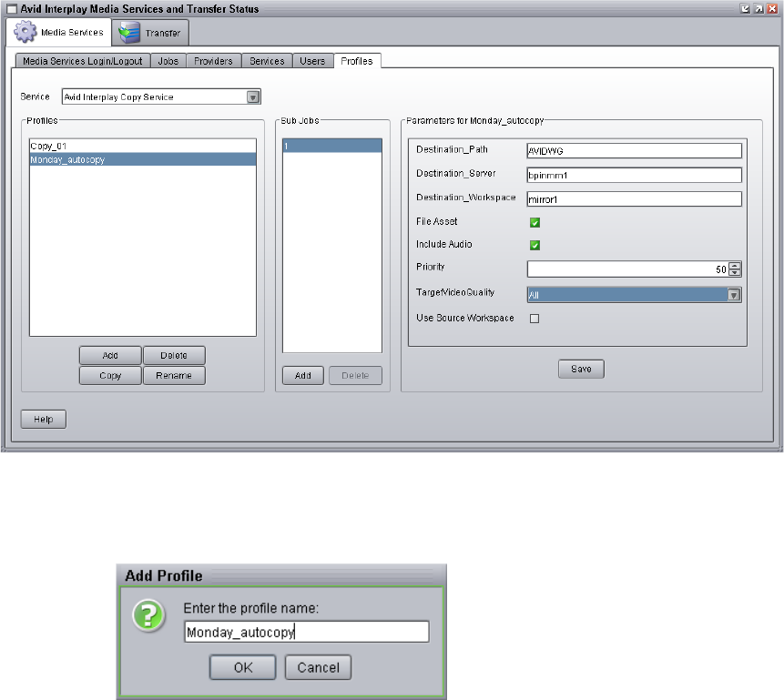Screen dimensions: 784x700
Task: Click Cancel in Add Profile dialog
Action: [x=318, y=667]
